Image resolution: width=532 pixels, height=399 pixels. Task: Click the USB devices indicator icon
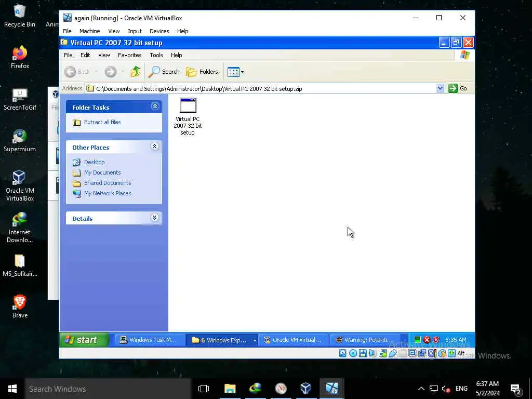click(393, 353)
